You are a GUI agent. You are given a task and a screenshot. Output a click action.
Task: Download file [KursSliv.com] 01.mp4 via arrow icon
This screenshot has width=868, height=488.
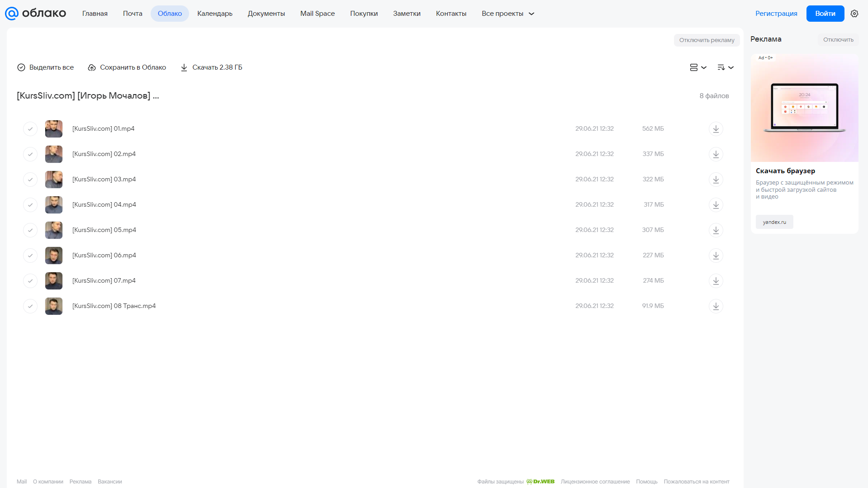point(716,129)
